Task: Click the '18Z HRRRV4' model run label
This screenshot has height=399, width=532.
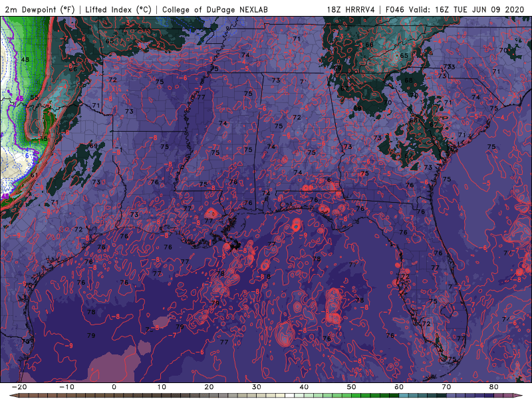Action: [x=351, y=9]
